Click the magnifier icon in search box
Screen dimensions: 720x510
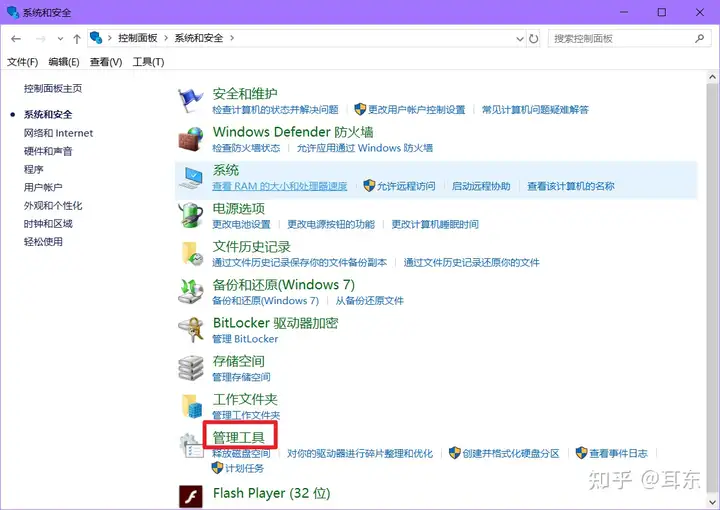[700, 39]
